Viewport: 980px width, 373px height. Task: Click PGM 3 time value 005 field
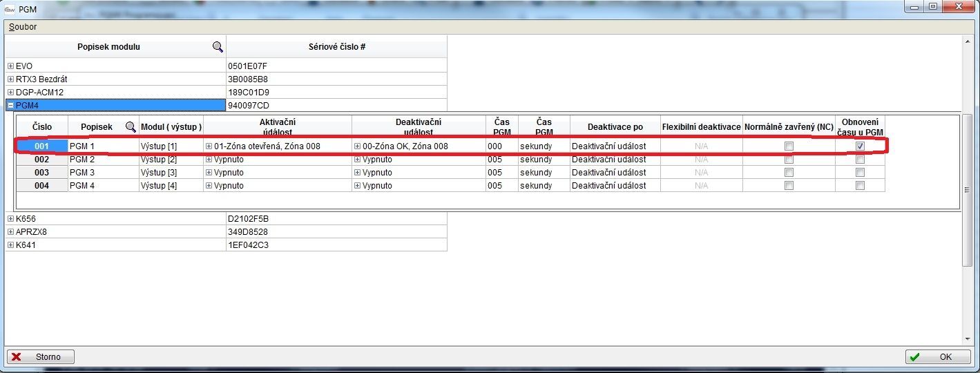[x=501, y=173]
